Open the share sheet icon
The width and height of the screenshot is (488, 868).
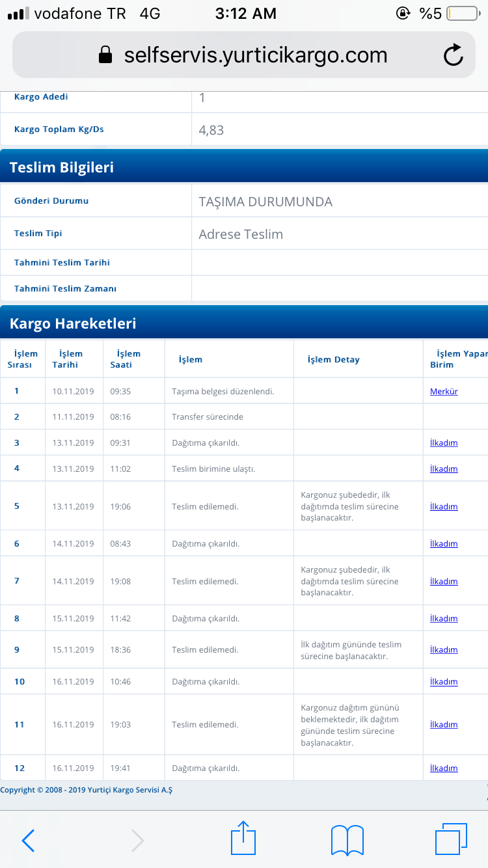point(243,839)
